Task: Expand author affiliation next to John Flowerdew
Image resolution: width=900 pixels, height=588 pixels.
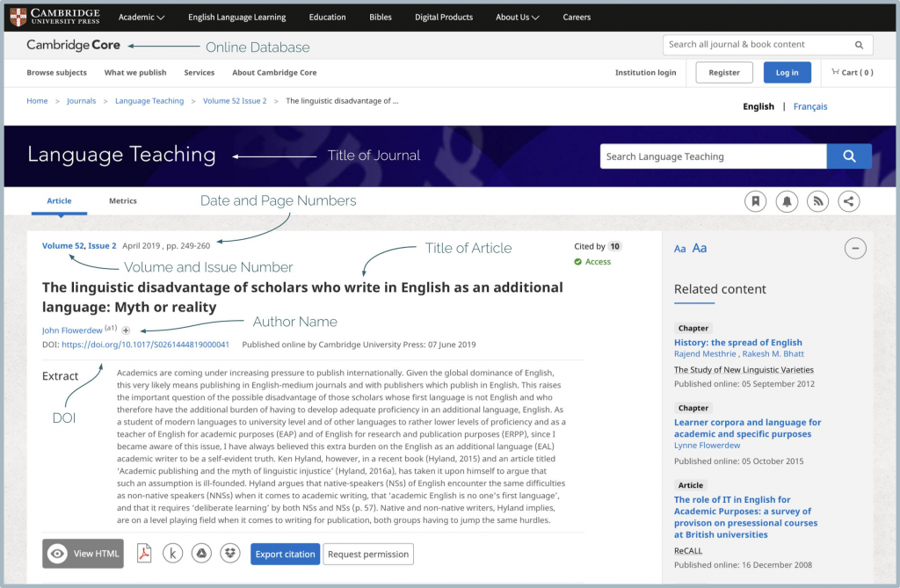Action: [126, 330]
